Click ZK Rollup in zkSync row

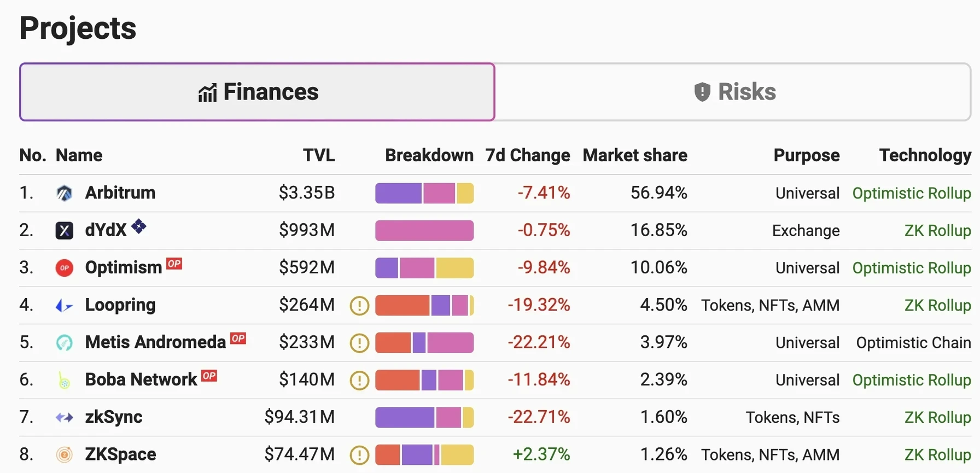tap(938, 417)
